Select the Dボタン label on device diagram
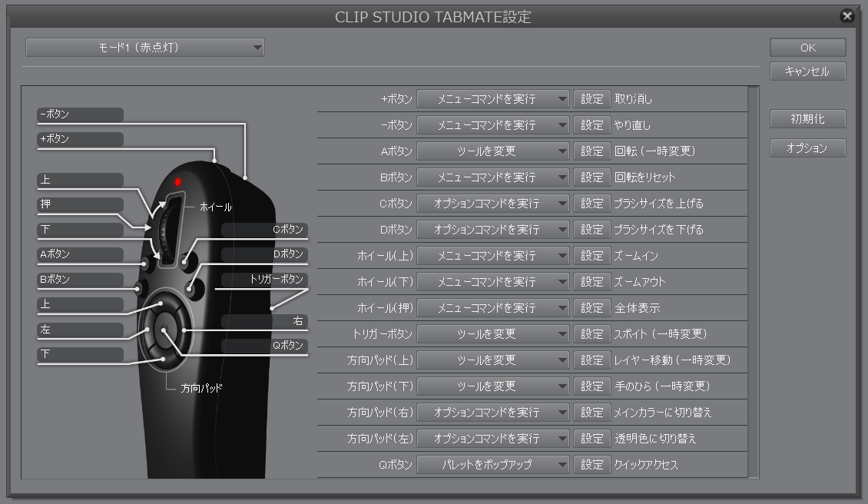 [x=264, y=254]
